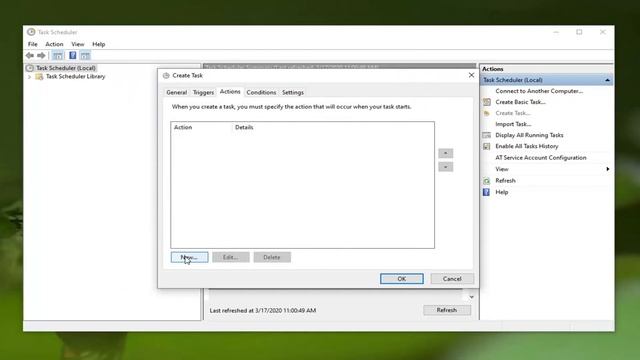The width and height of the screenshot is (640, 360).
Task: Move action up with the up arrow button
Action: [445, 153]
